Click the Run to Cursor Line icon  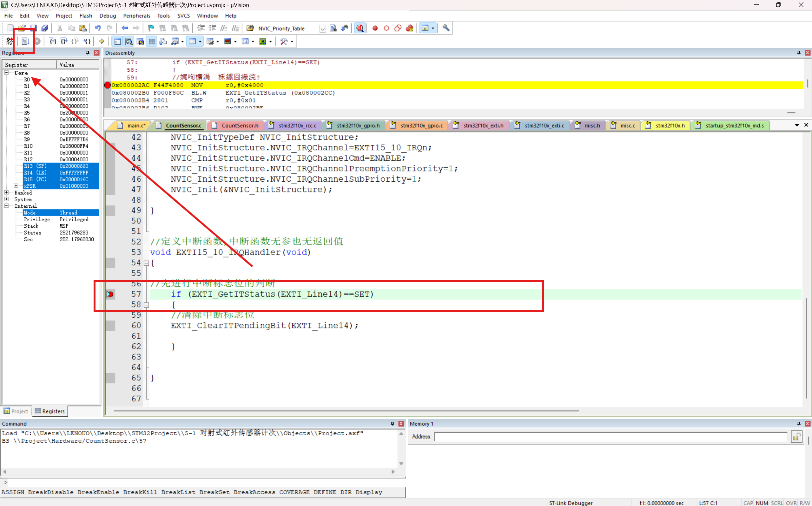point(87,41)
